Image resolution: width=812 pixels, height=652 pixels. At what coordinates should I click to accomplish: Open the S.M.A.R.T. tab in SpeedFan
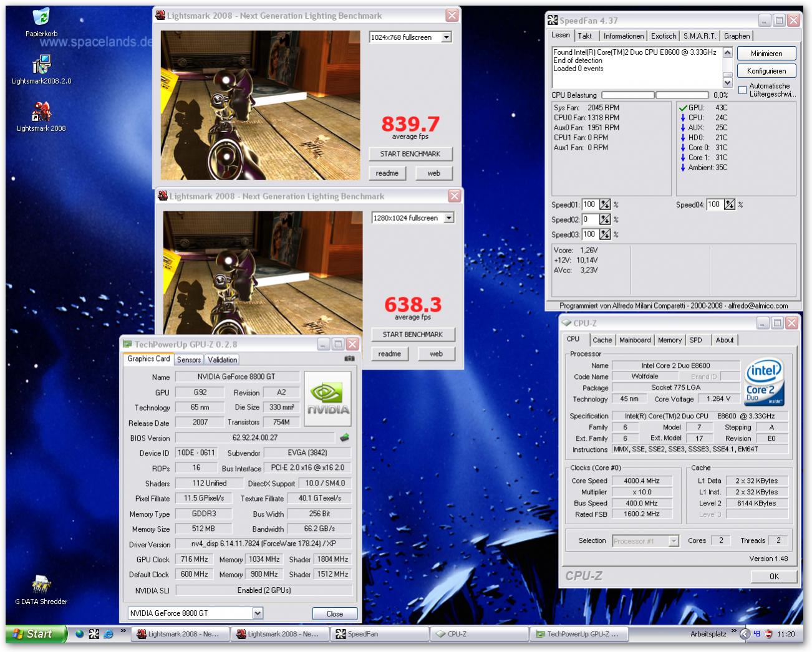coord(699,36)
